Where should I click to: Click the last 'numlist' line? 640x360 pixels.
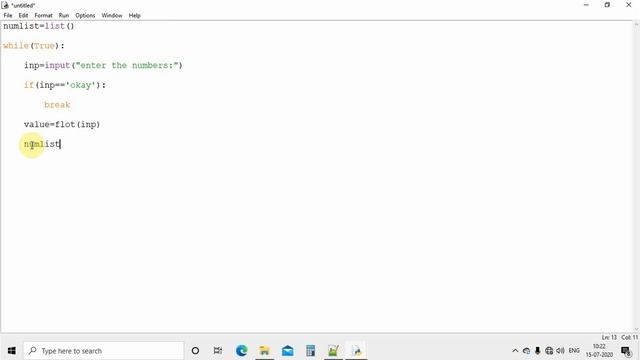tap(42, 144)
